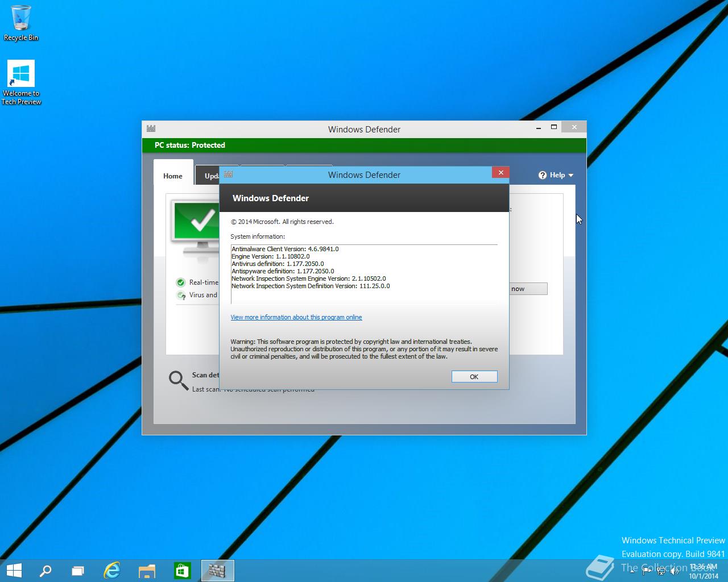This screenshot has width=728, height=582.
Task: Close the main Windows Defender window
Action: (574, 127)
